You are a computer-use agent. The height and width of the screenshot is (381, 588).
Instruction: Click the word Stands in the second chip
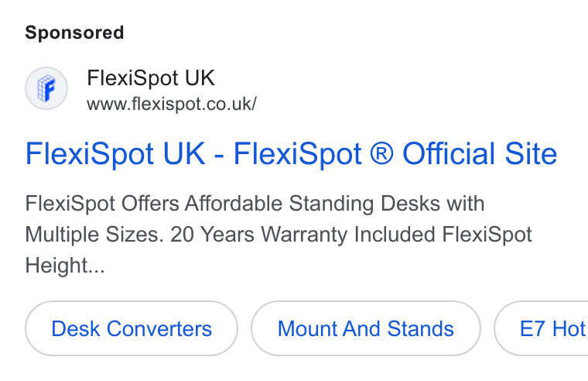click(420, 329)
